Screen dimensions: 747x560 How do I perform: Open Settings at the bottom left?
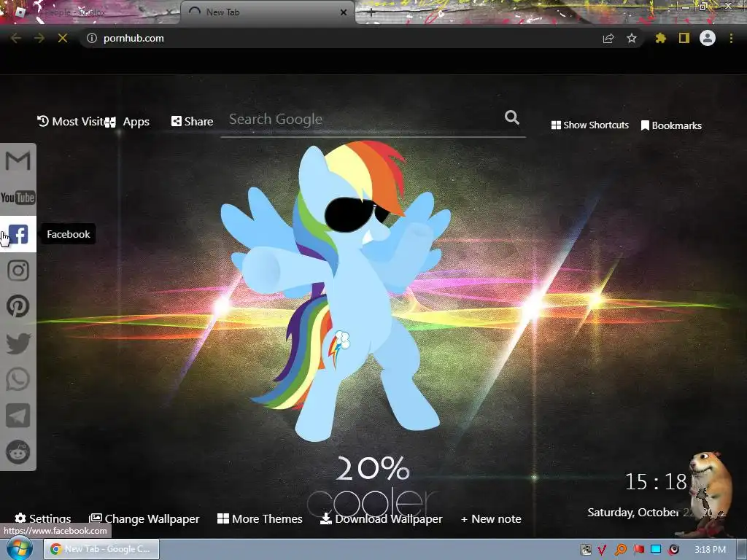(43, 518)
